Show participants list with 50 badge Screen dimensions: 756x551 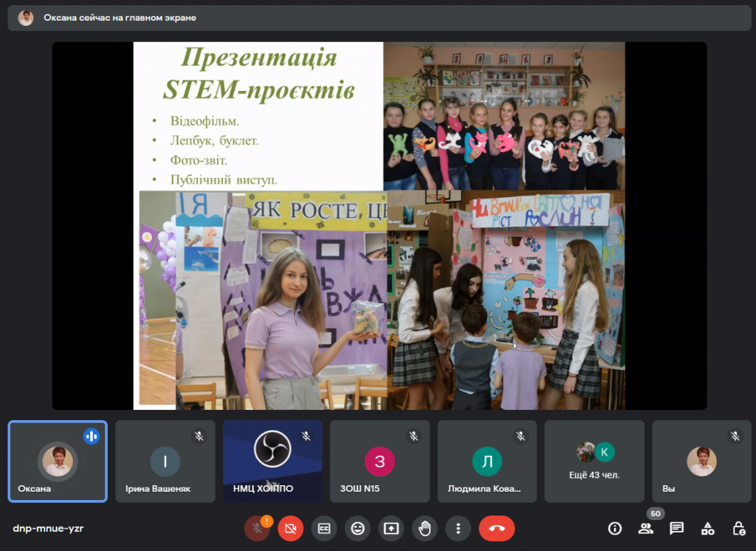pyautogui.click(x=646, y=529)
